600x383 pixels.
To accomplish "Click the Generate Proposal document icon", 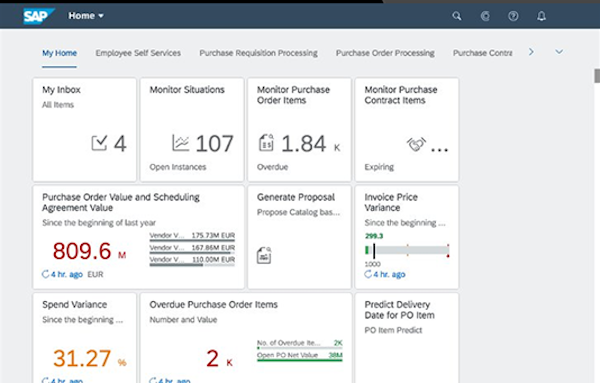I will click(264, 255).
